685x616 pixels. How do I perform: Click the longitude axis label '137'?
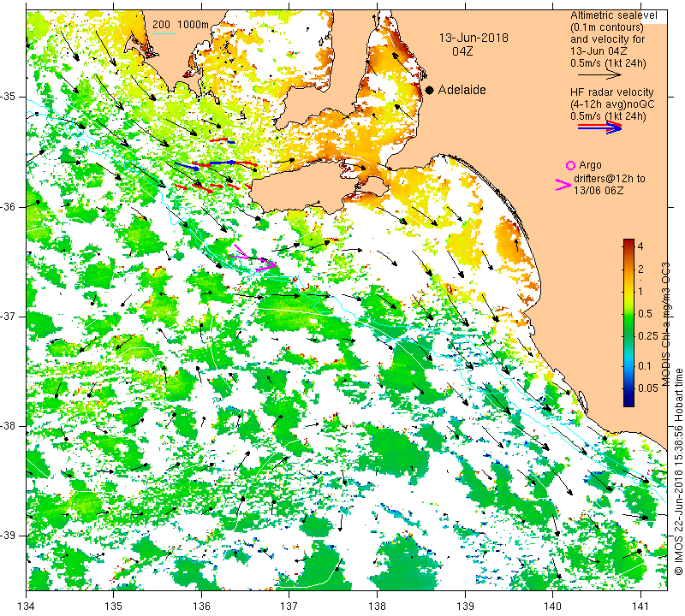(289, 607)
